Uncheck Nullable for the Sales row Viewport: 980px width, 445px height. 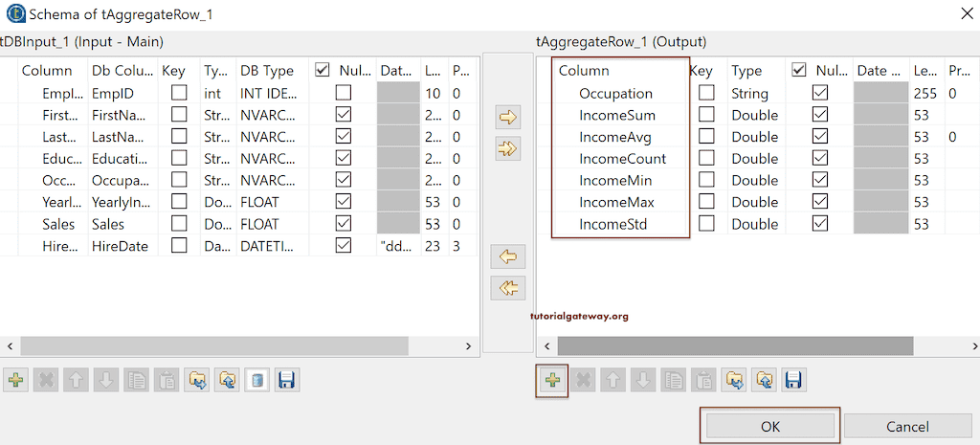[x=344, y=224]
